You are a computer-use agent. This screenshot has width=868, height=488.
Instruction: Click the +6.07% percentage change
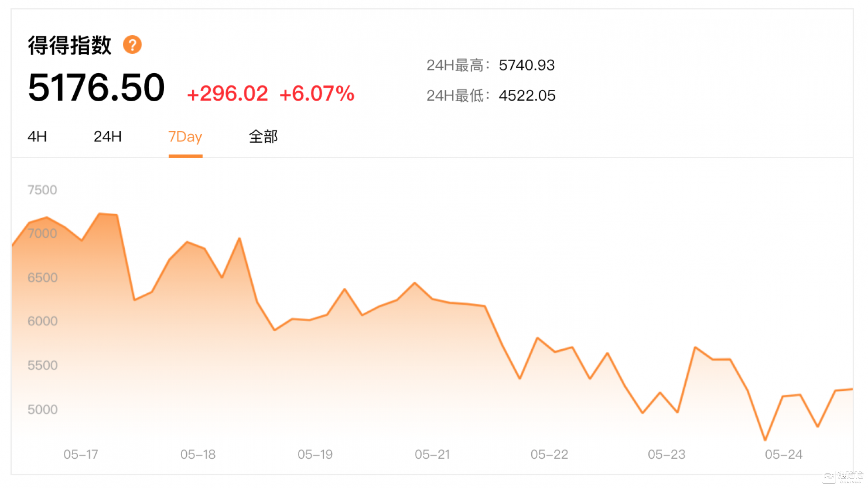(x=317, y=94)
